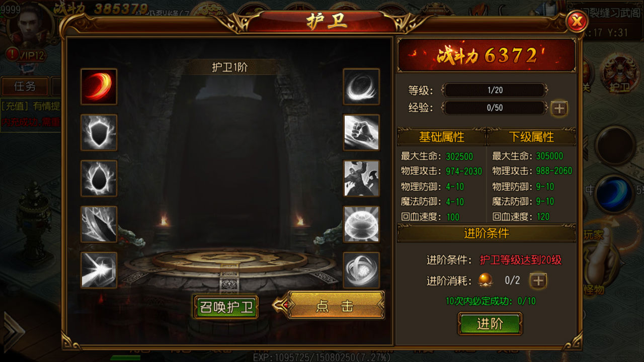Select the white whirlwind ring skill icon
Viewport: 644px width, 362px height.
[x=361, y=86]
